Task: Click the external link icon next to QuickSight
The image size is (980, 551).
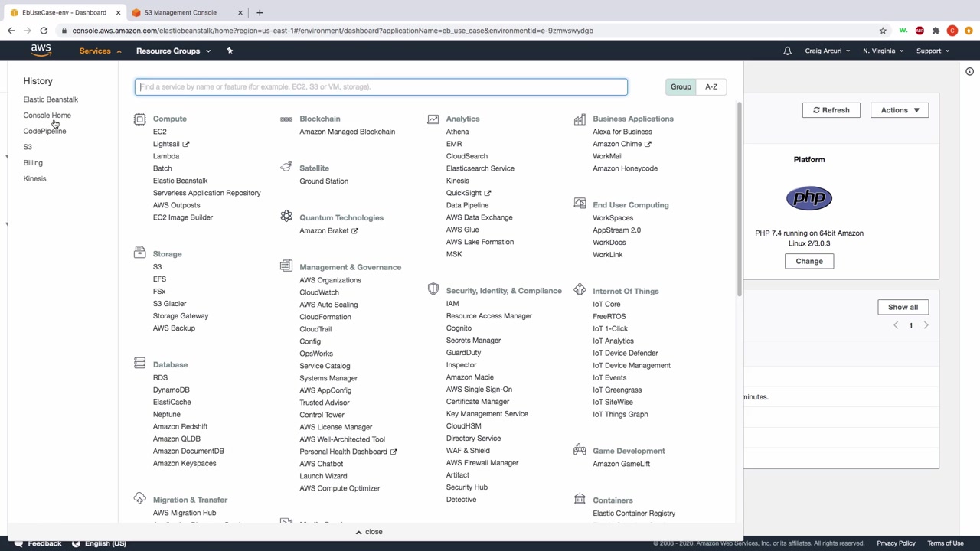Action: click(488, 193)
